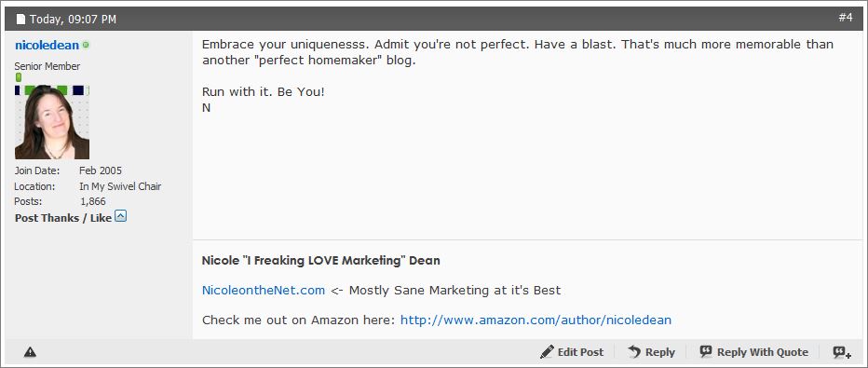Click the post document icon beside the date
Viewport: 868px width, 368px height.
point(21,20)
